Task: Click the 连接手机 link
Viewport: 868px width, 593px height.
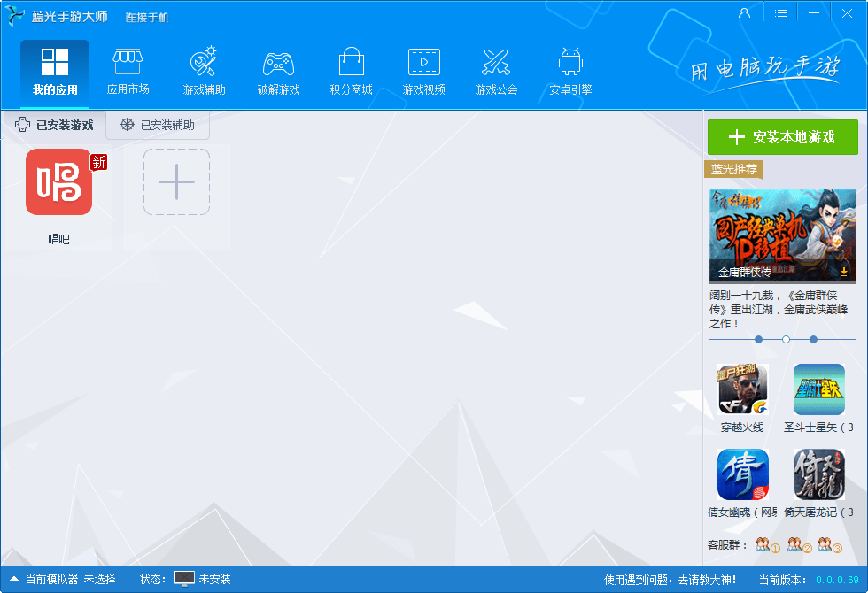Action: click(x=145, y=15)
